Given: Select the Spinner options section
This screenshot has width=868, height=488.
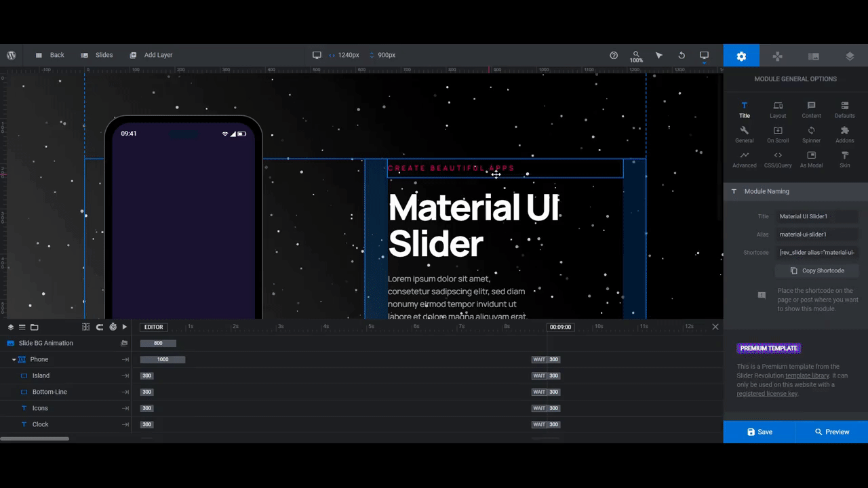Looking at the screenshot, I should pyautogui.click(x=812, y=135).
